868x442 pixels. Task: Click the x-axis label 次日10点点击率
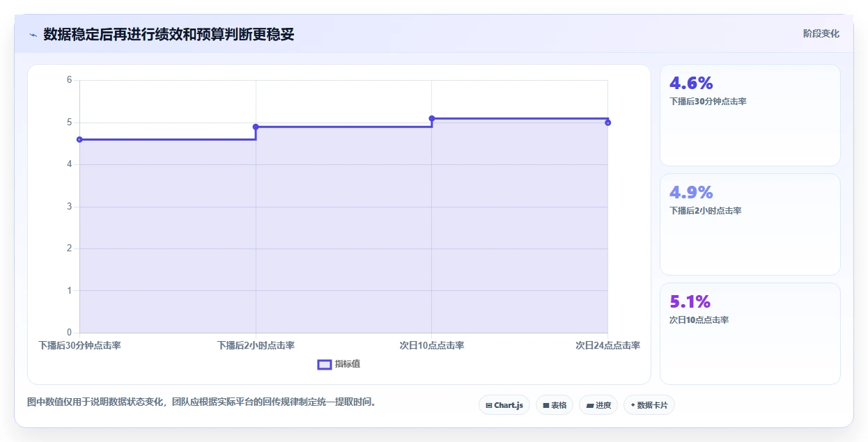point(432,345)
